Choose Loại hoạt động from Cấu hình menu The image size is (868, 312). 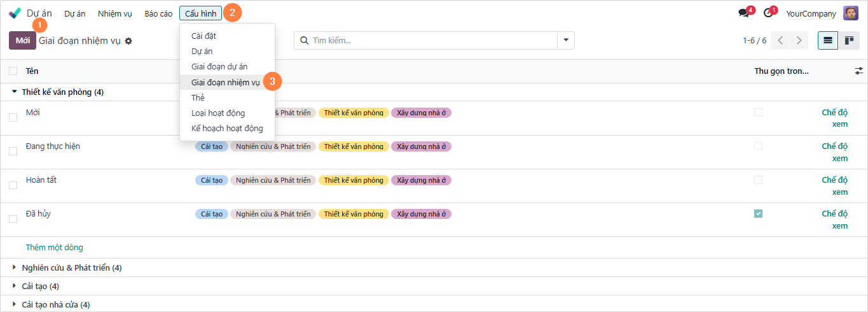click(x=218, y=113)
